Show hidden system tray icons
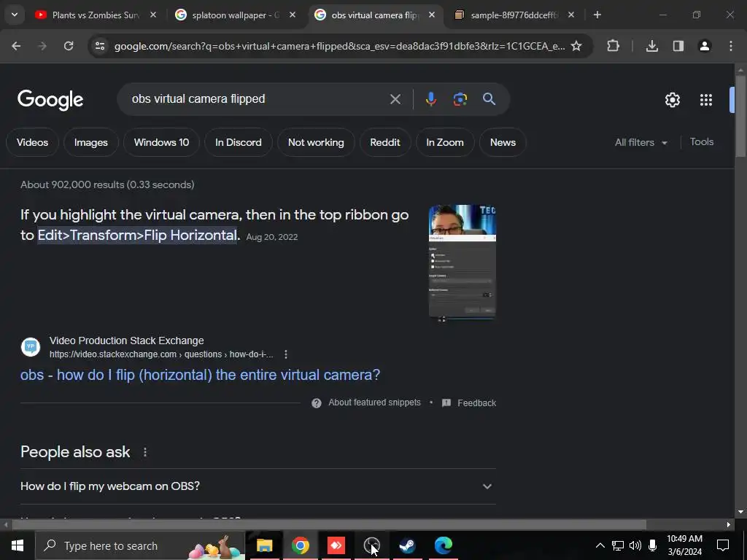 (600, 545)
